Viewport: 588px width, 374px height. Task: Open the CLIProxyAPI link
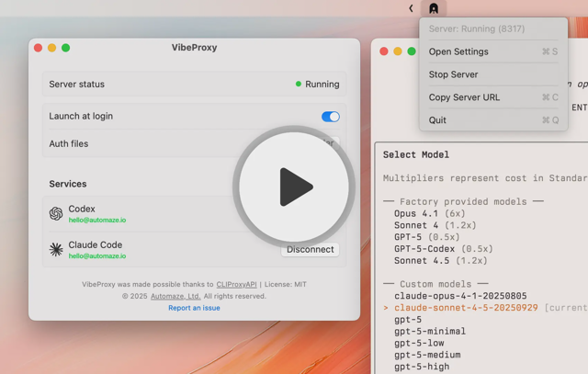tap(237, 284)
